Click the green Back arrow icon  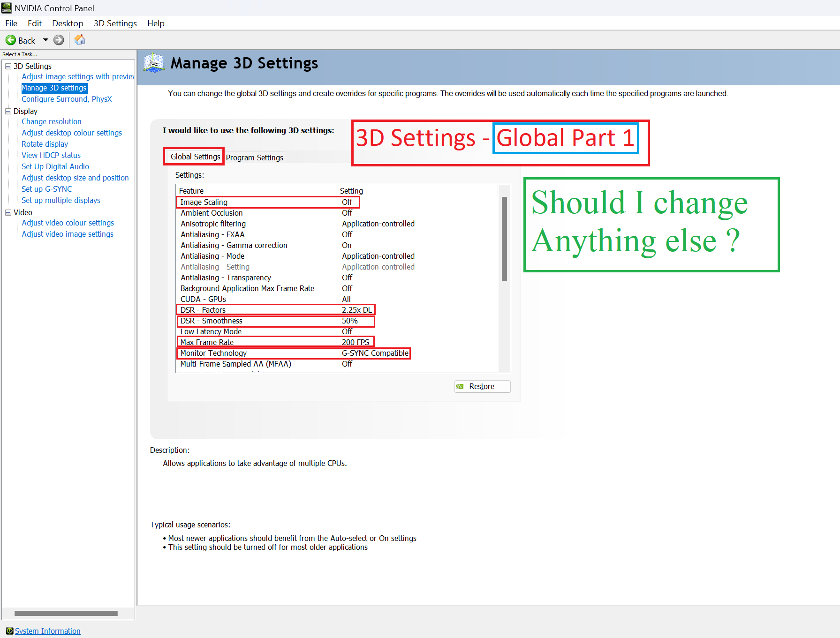click(10, 40)
